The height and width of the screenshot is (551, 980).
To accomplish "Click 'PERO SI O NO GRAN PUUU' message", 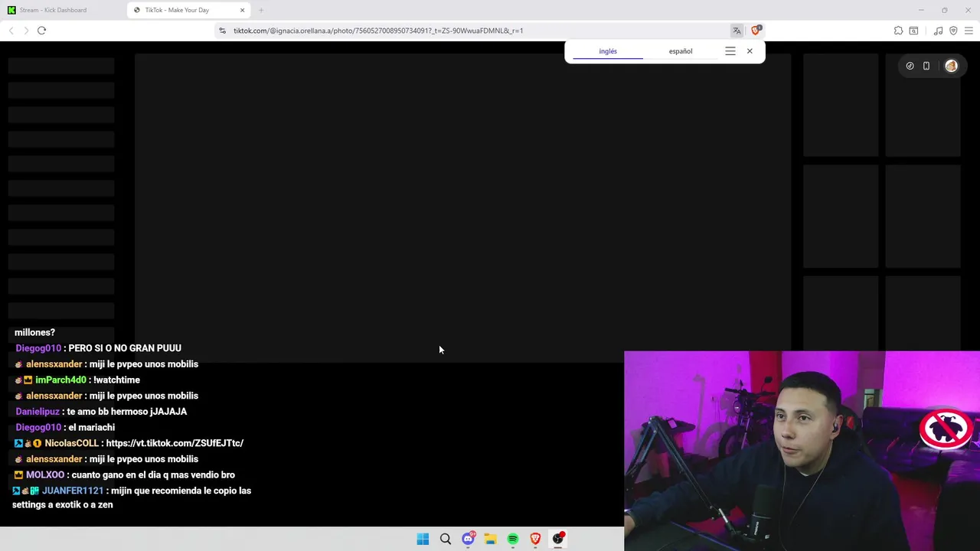I will click(125, 348).
